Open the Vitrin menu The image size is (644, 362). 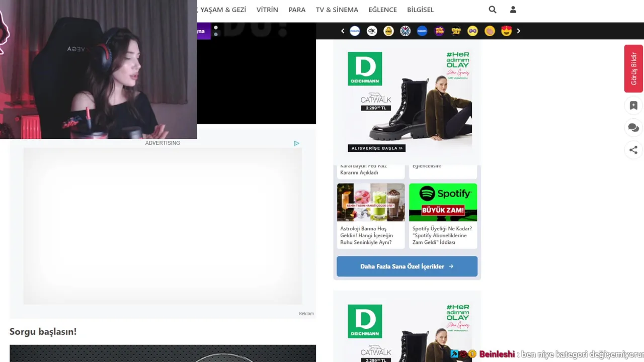click(267, 10)
